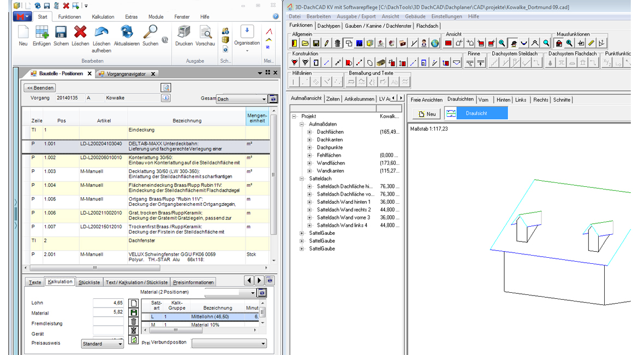Open the Preisausweis Standard dropdown
The height and width of the screenshot is (355, 644).
[120, 344]
